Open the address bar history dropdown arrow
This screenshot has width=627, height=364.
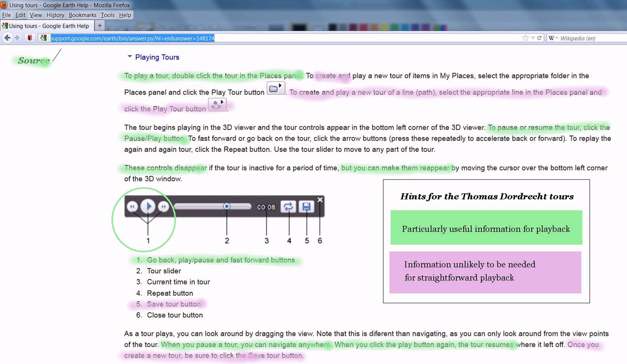[533, 38]
